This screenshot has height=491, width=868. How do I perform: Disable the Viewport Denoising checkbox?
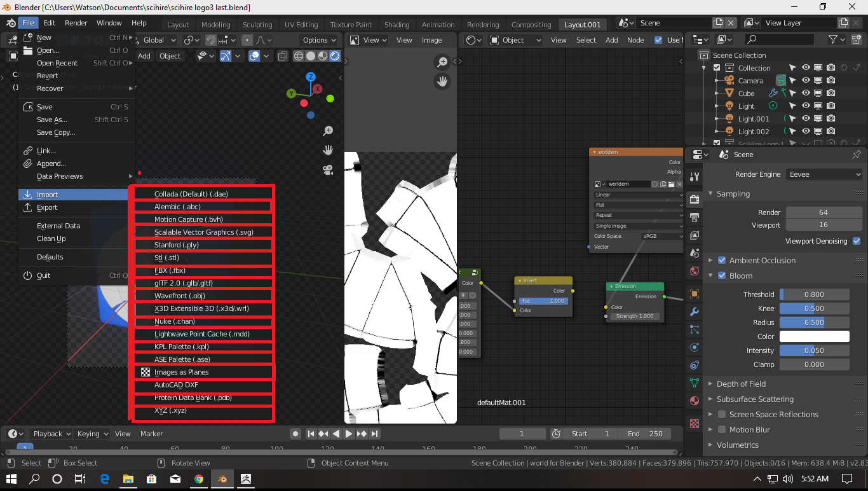click(857, 241)
